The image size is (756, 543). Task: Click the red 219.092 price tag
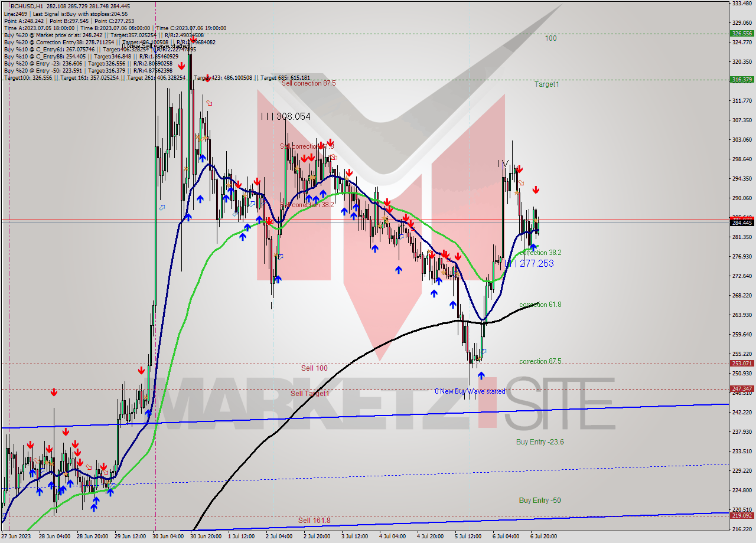coord(742,515)
